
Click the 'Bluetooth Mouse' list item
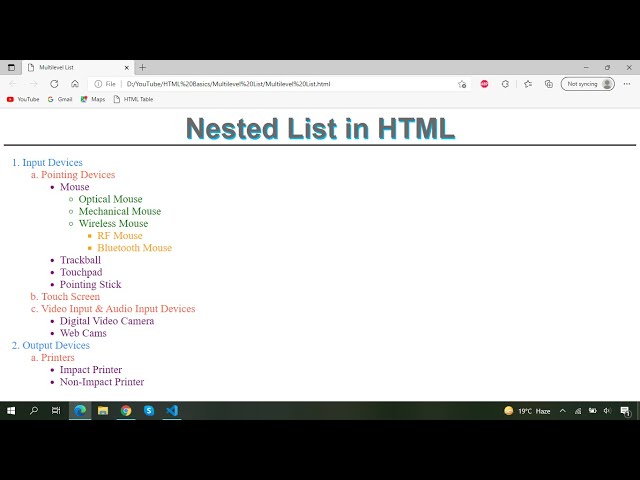pos(134,248)
